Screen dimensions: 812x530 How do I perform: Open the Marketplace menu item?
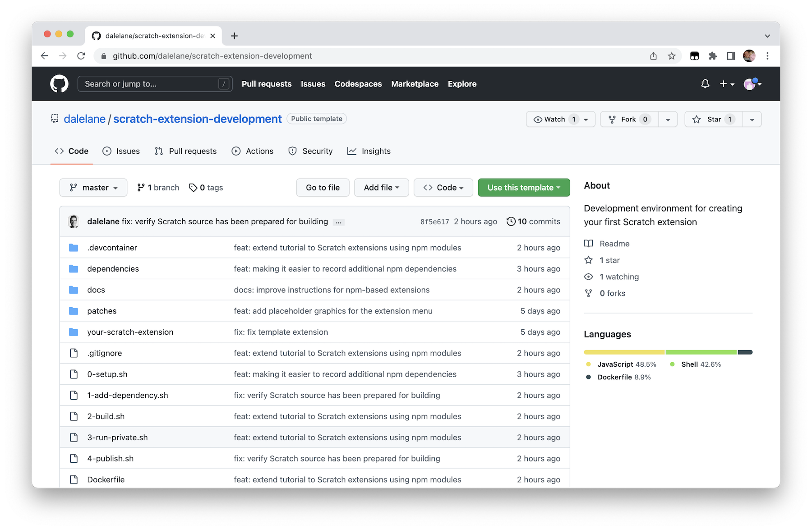point(415,84)
